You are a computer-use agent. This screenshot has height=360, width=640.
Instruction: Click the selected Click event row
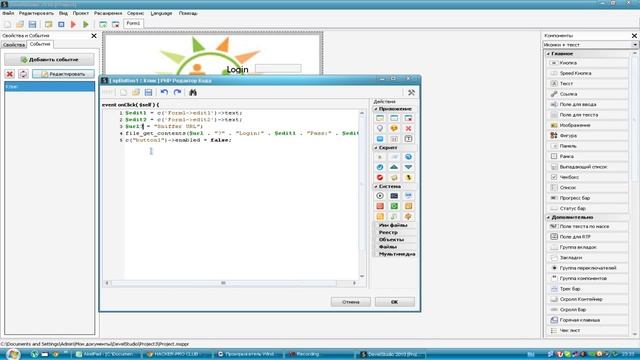coord(49,87)
